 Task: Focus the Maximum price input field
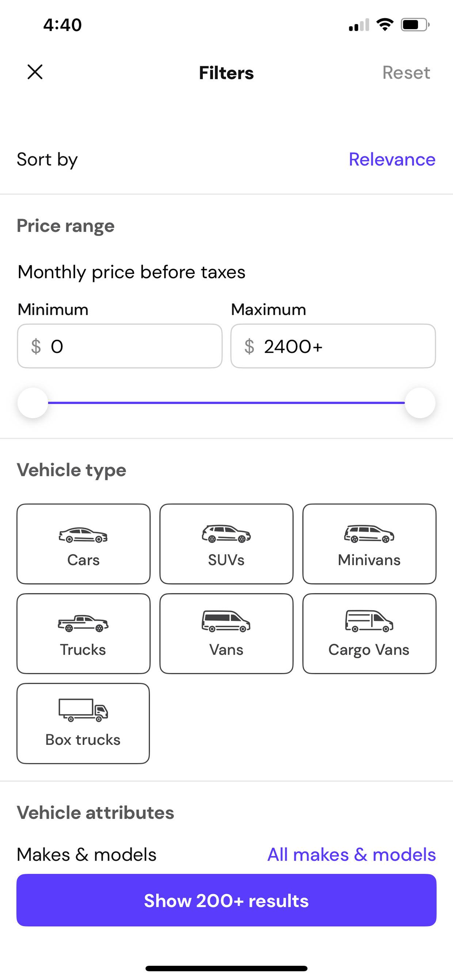pyautogui.click(x=333, y=346)
